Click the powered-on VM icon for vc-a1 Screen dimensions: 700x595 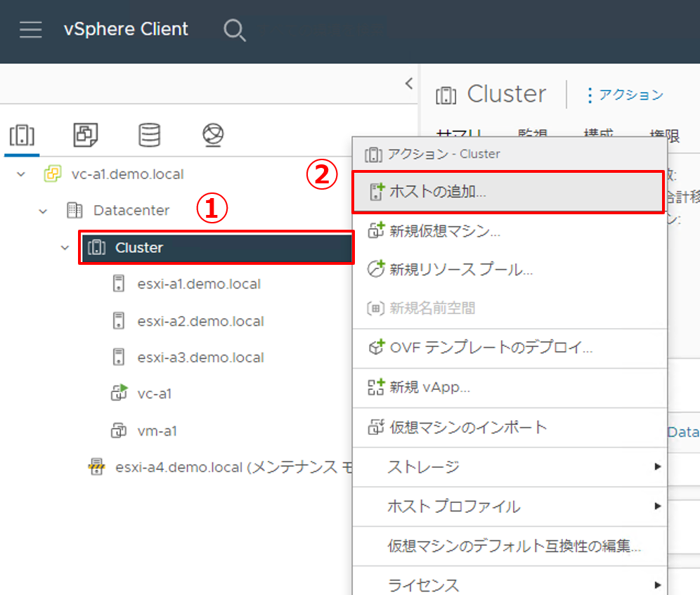point(119,393)
